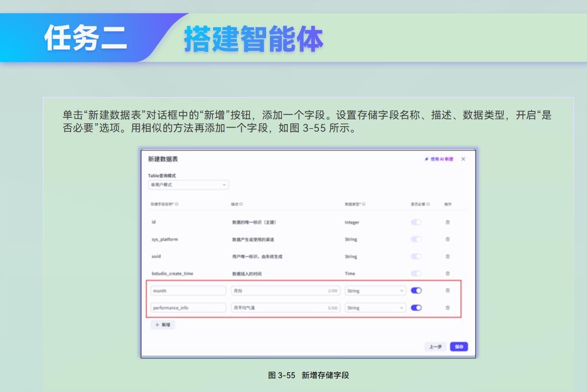This screenshot has height=392, width=587.
Task: Delete the sys_platform field row
Action: pos(447,240)
